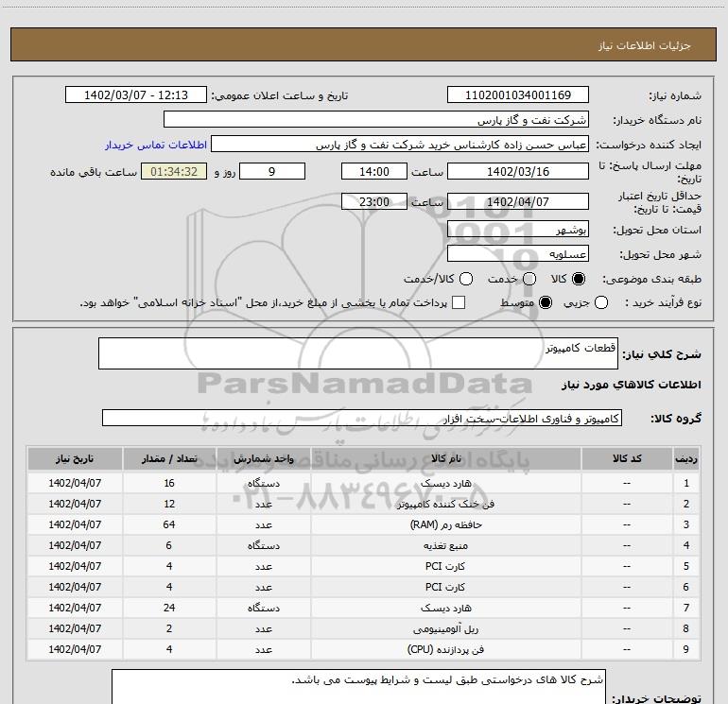Select the حافظه رم (RAM) row
728x704 pixels.
click(364, 524)
